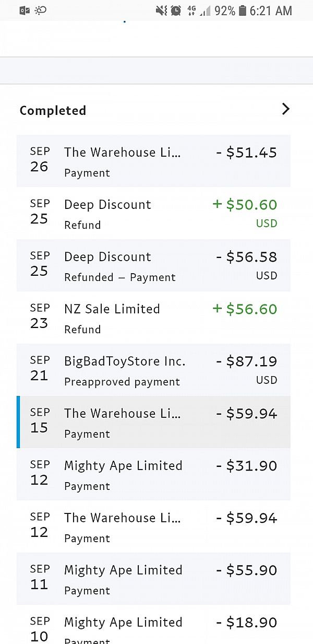
Task: Open the Sep 12 Warehouse payment
Action: [x=153, y=526]
